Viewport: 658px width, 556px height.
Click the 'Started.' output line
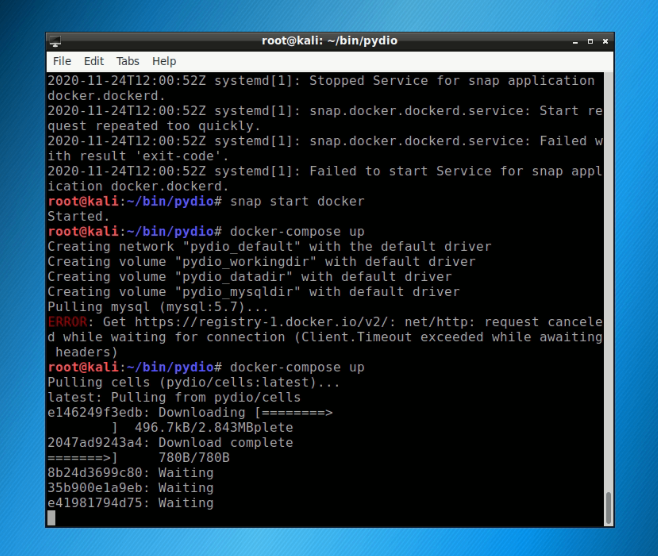click(78, 217)
